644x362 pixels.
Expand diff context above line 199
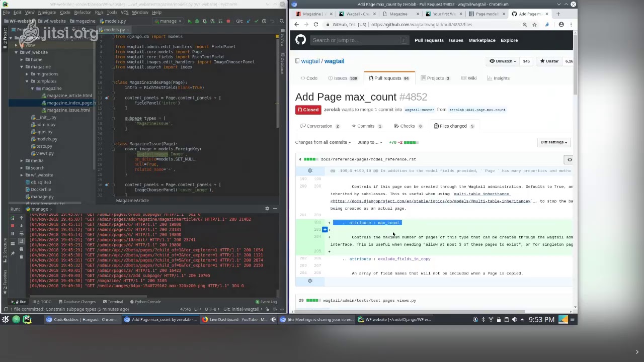point(310,171)
